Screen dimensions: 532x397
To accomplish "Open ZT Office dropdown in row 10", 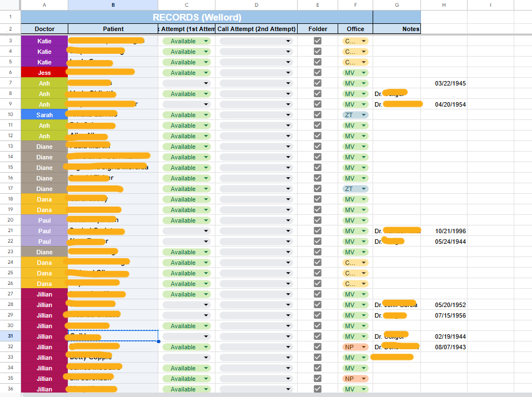I will point(355,115).
